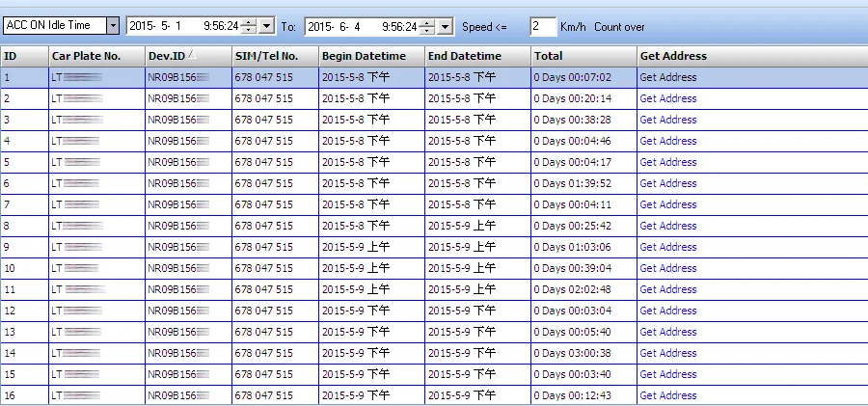Select total 0 Days 01:03:06 cell

[x=583, y=247]
